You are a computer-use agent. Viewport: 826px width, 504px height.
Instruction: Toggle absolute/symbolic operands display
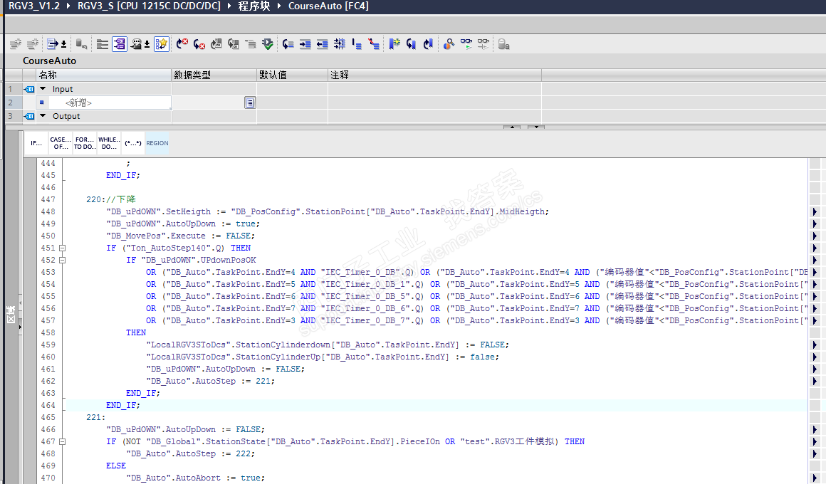click(120, 44)
